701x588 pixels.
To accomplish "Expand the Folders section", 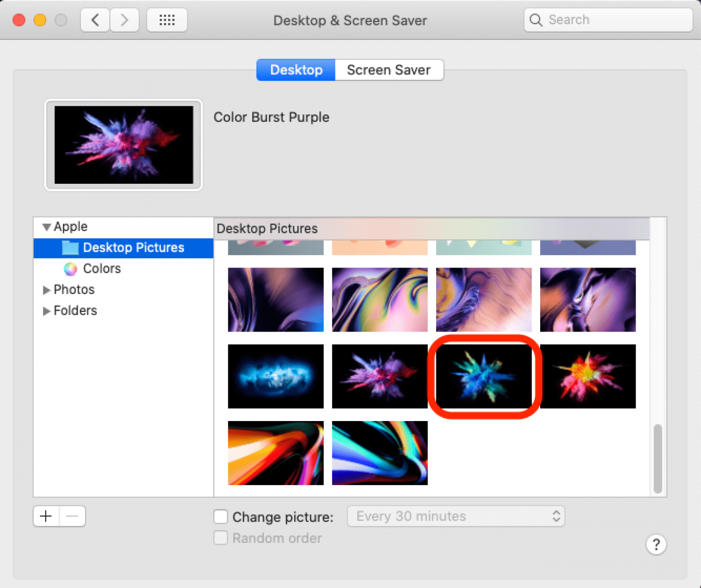I will [47, 311].
